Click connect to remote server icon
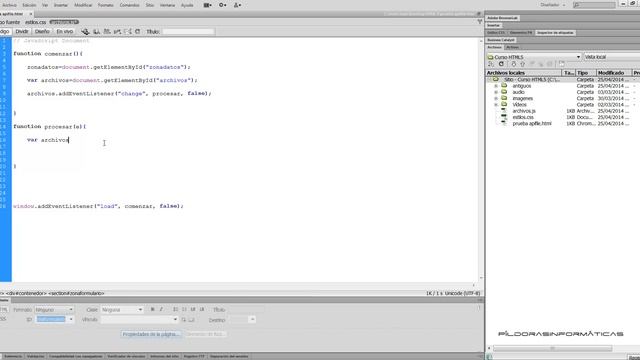The height and width of the screenshot is (360, 640). point(491,64)
